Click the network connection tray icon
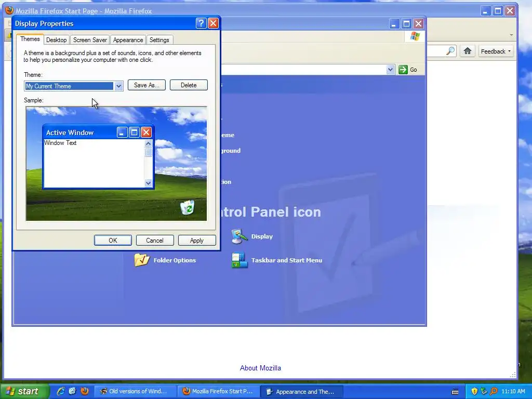The height and width of the screenshot is (399, 532). [x=484, y=392]
